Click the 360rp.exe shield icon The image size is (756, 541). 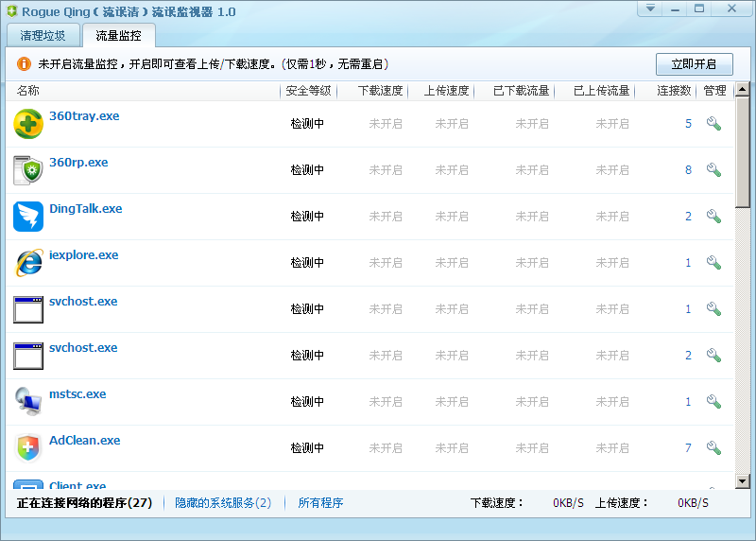(x=28, y=170)
